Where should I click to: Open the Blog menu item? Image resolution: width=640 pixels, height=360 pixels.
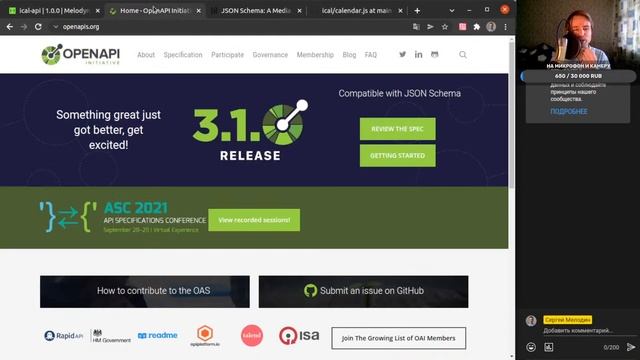click(349, 55)
